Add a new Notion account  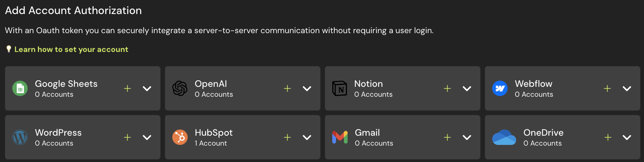tap(447, 89)
